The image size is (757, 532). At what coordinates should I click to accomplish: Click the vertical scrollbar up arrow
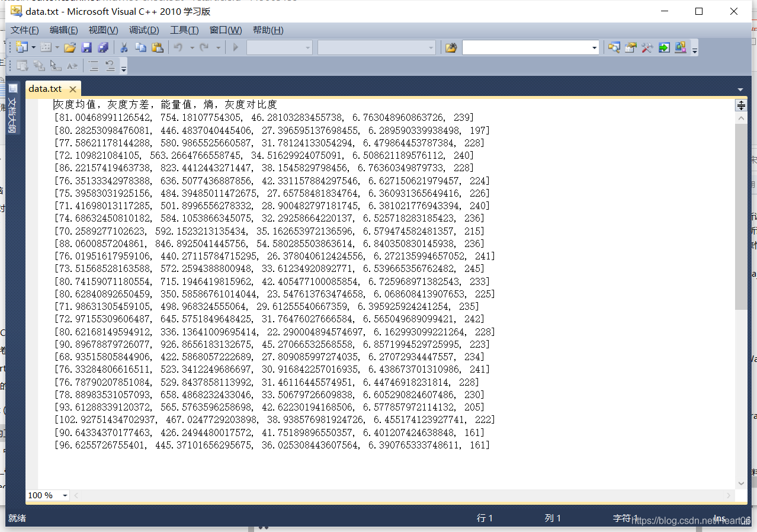click(740, 118)
